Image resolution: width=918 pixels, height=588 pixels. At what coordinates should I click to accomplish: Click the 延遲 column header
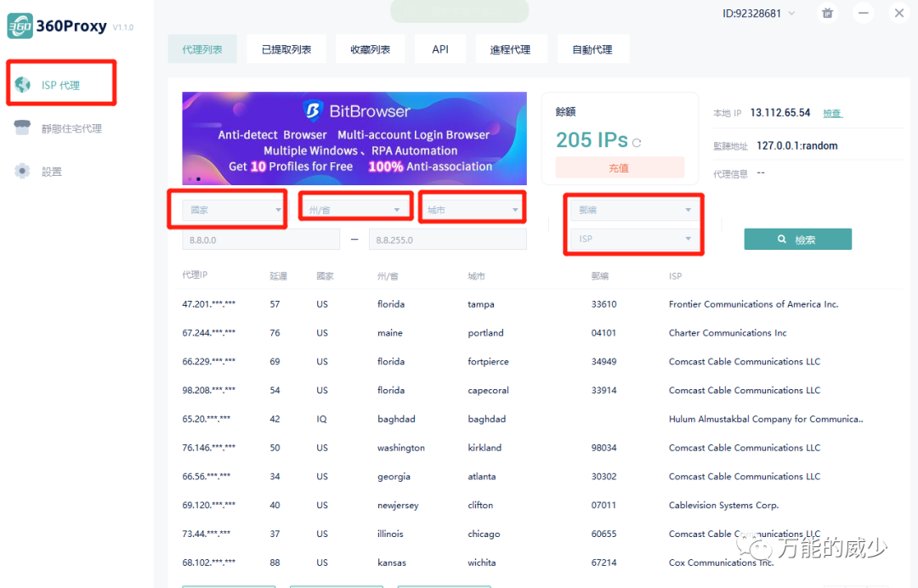279,275
